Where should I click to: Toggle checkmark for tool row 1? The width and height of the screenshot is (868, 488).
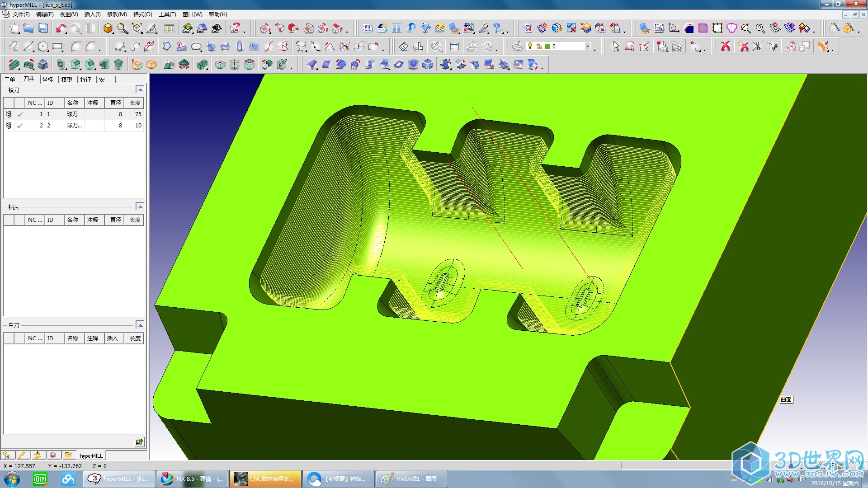click(x=20, y=114)
